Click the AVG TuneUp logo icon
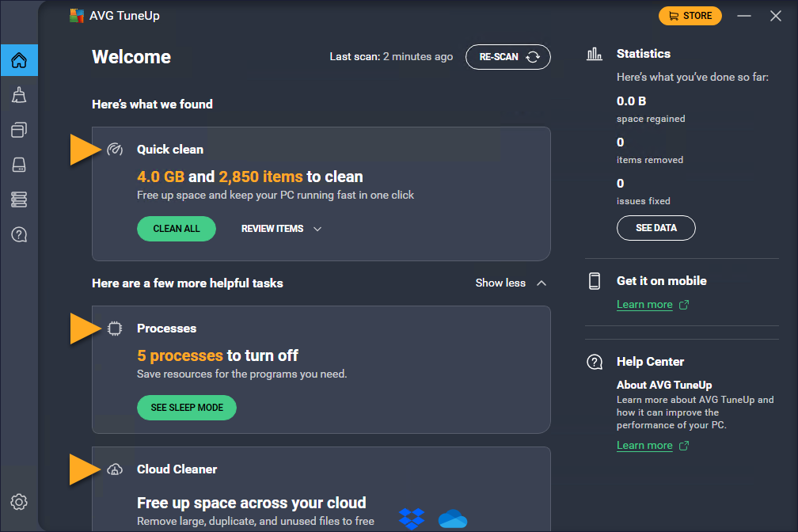Screen dimensions: 798x532 click(x=76, y=16)
